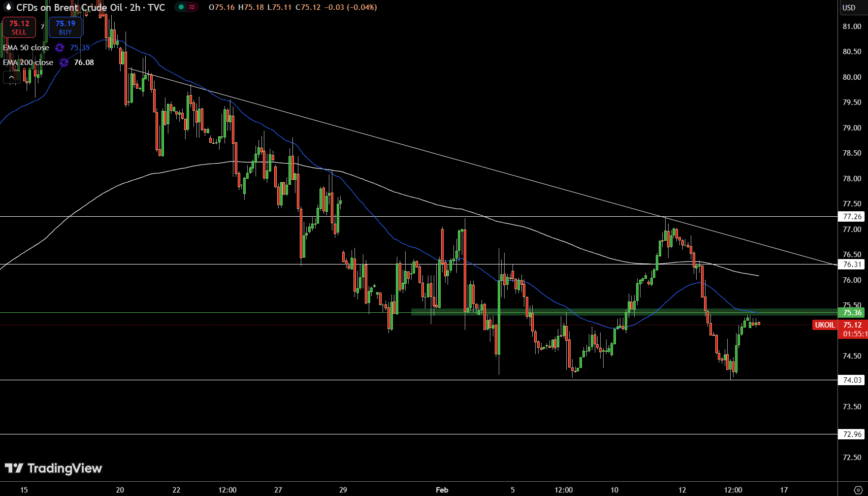Click the '27' date label on time axis
Image resolution: width=868 pixels, height=496 pixels.
tap(278, 490)
